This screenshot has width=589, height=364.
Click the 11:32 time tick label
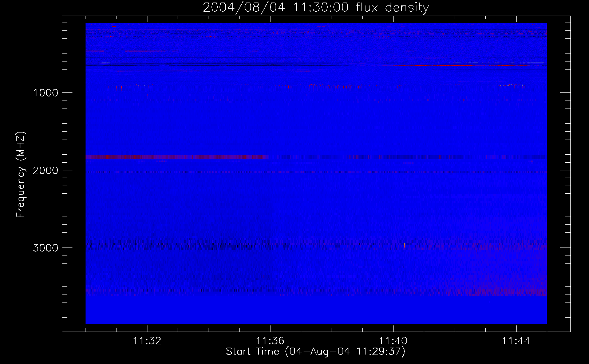pyautogui.click(x=147, y=341)
